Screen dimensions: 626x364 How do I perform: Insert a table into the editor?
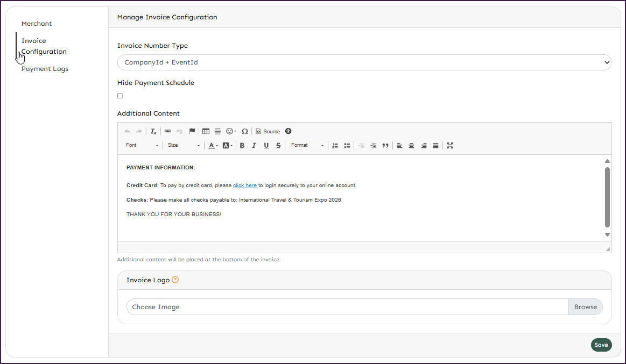pos(206,132)
